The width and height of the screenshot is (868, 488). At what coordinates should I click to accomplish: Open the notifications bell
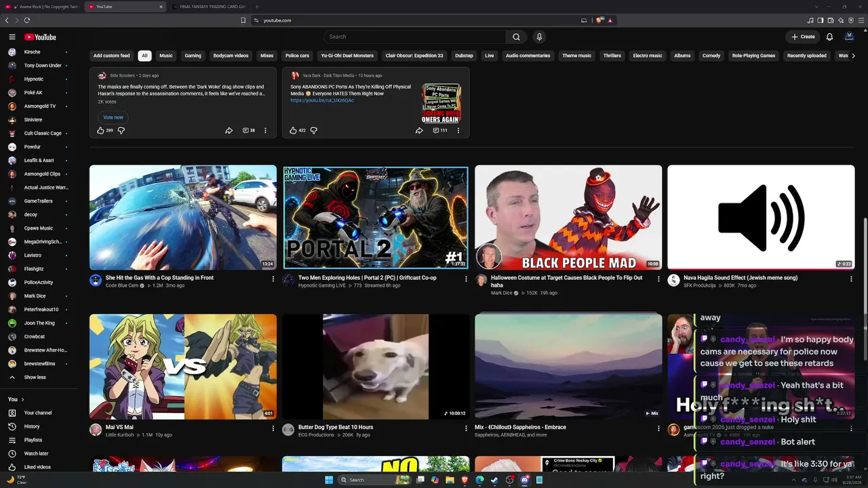click(x=829, y=37)
